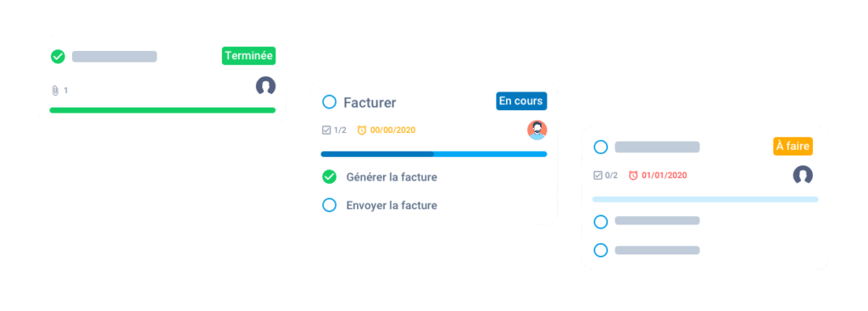The height and width of the screenshot is (311, 868).
Task: Open the Terminée status badge
Action: pos(248,56)
